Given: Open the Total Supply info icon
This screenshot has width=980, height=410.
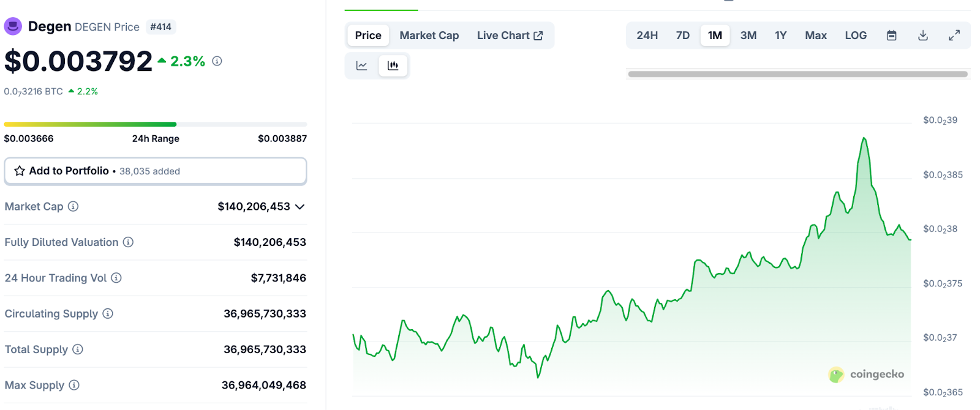Looking at the screenshot, I should coord(78,349).
